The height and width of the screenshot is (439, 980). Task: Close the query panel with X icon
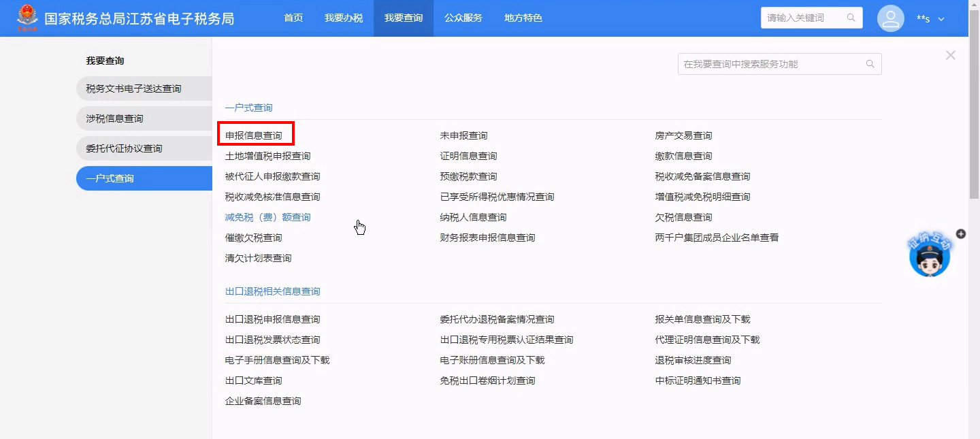coord(950,55)
